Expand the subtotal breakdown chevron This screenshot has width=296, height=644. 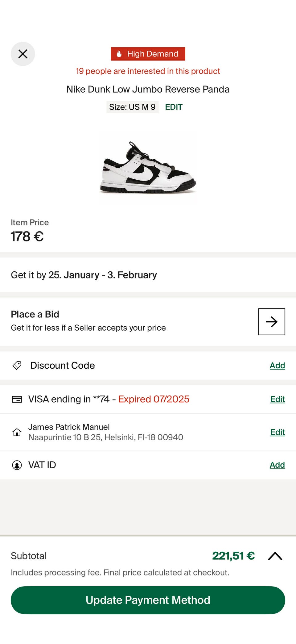275,556
